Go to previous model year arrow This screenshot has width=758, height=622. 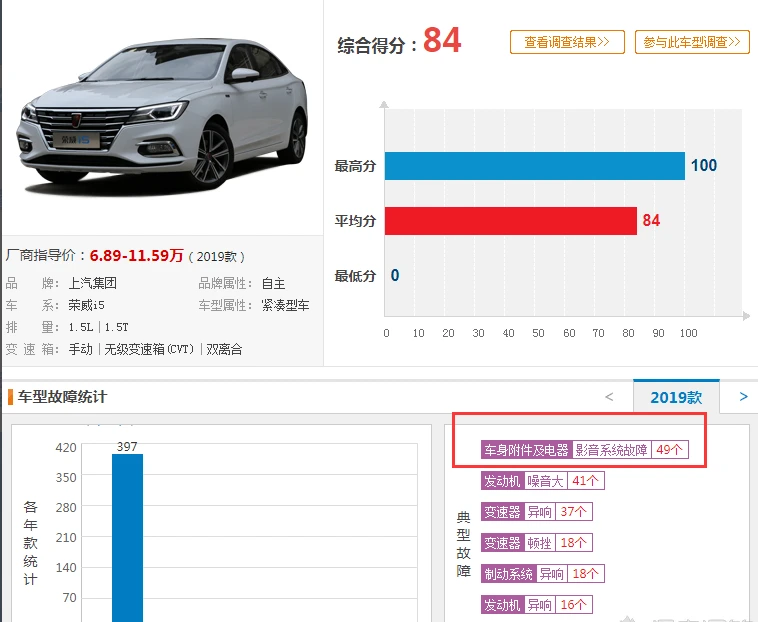609,397
